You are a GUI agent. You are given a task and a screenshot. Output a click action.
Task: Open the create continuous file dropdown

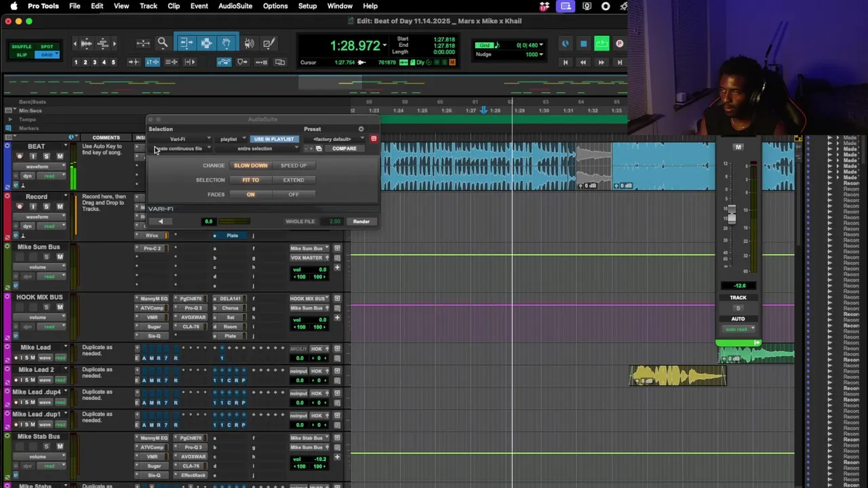[x=180, y=148]
